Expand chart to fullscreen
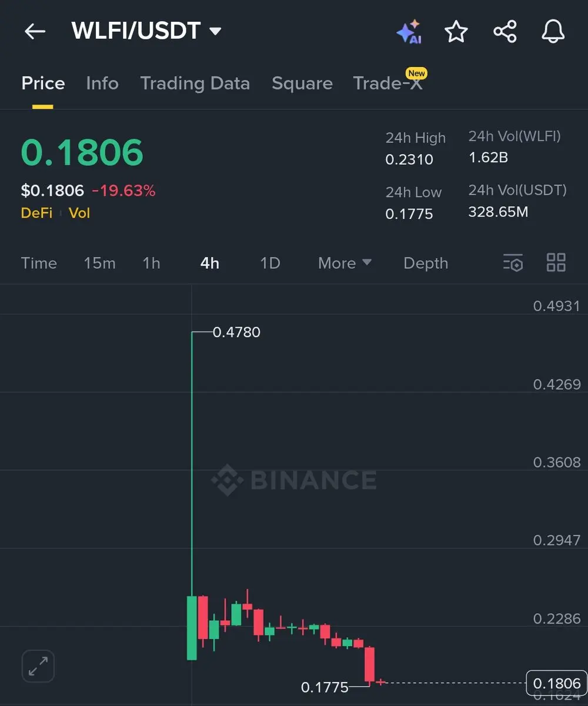The image size is (588, 706). [x=38, y=666]
